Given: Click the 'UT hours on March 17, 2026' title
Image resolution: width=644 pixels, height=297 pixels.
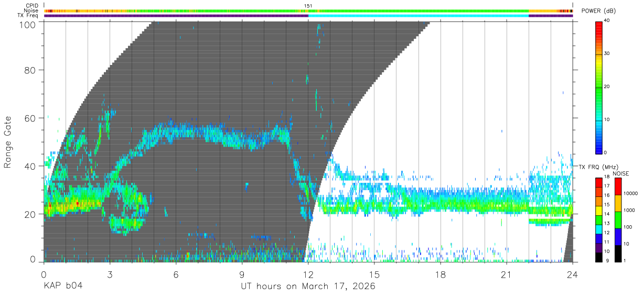Looking at the screenshot, I should [308, 287].
